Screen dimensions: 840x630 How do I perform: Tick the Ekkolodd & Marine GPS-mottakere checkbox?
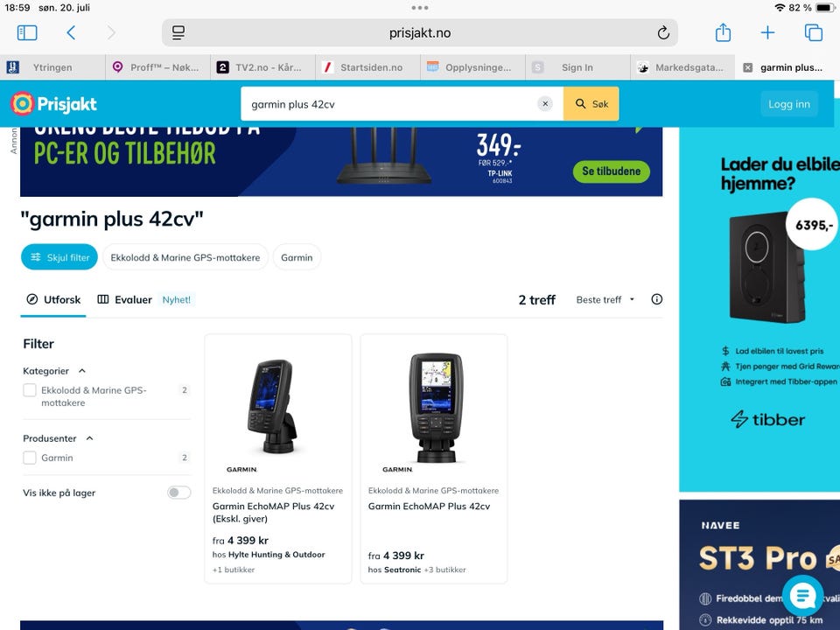pyautogui.click(x=30, y=390)
